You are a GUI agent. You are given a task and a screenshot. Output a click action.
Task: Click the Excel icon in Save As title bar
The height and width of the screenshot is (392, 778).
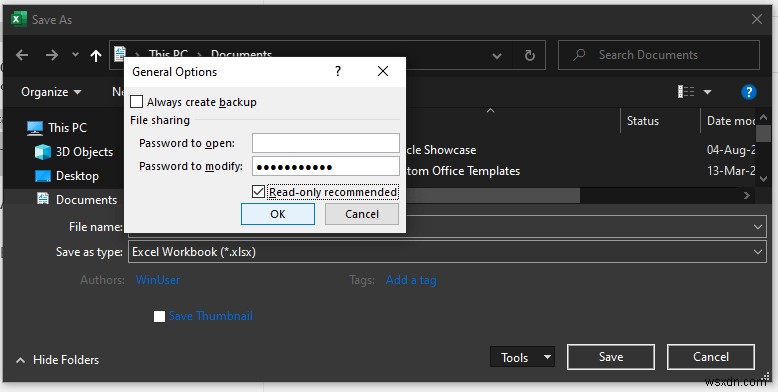[19, 19]
